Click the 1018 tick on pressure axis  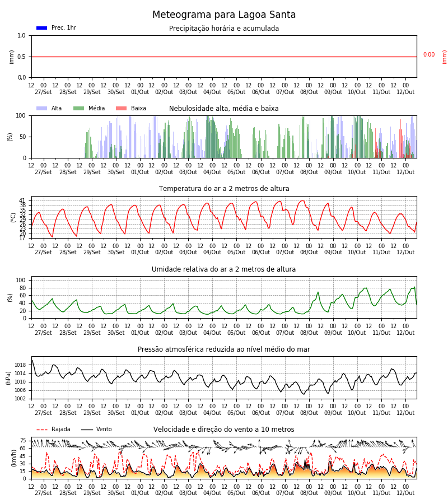(21, 365)
